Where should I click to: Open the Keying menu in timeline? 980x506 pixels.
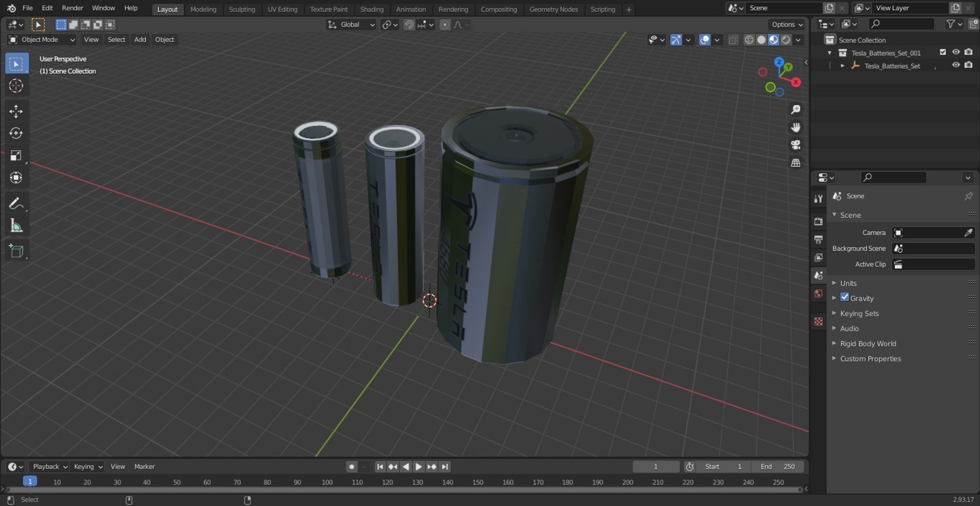[88, 467]
